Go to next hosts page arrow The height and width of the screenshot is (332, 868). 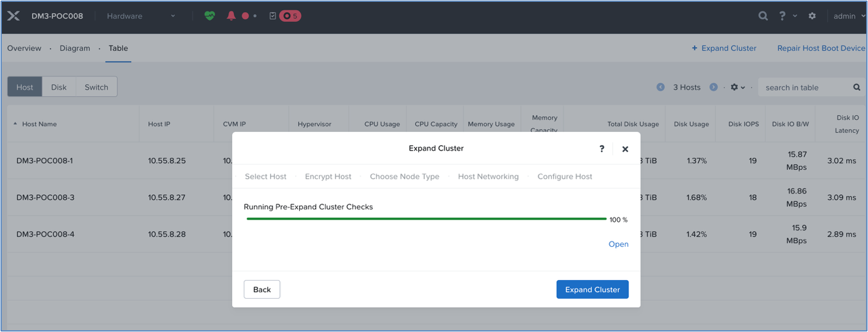tap(713, 87)
